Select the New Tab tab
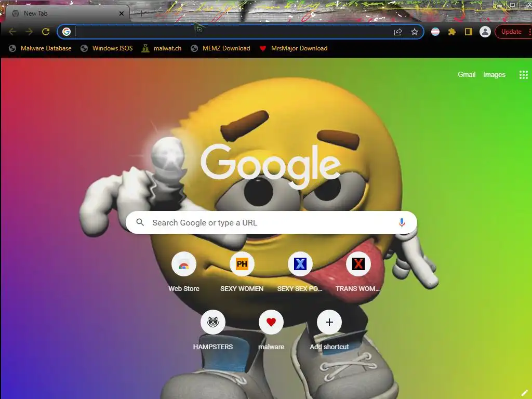The image size is (532, 399). pyautogui.click(x=67, y=14)
